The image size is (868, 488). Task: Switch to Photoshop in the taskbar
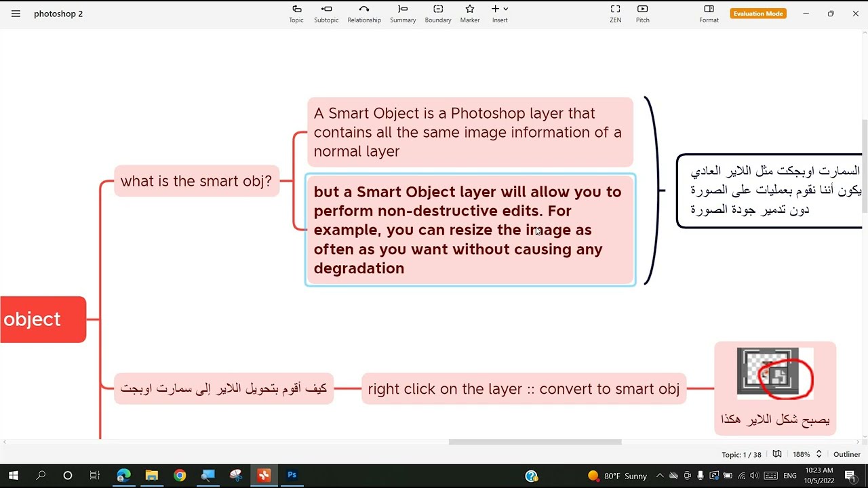click(x=292, y=475)
